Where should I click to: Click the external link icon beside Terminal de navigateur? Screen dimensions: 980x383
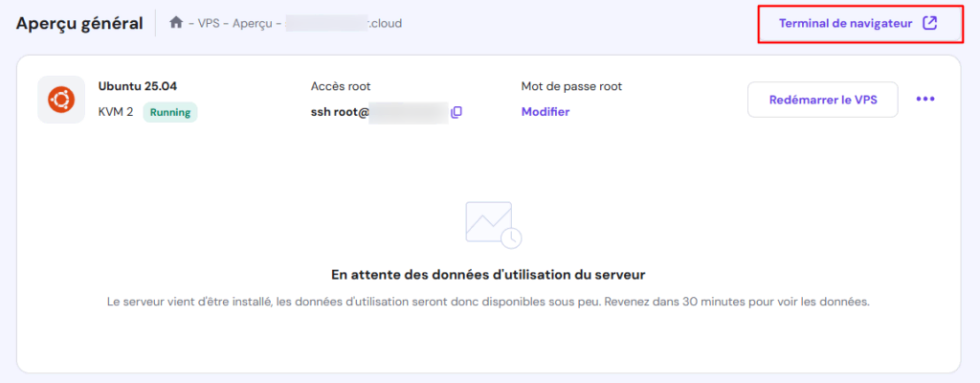(929, 23)
